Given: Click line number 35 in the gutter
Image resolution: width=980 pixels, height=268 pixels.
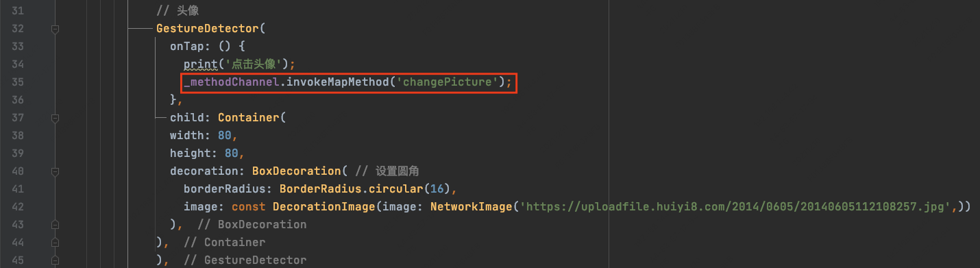Looking at the screenshot, I should (x=18, y=82).
